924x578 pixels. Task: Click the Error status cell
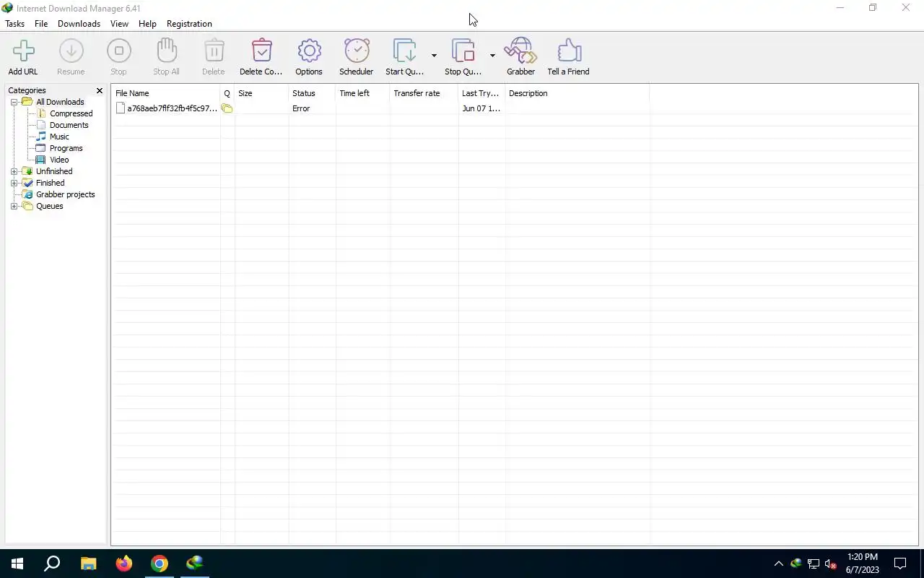click(x=301, y=108)
